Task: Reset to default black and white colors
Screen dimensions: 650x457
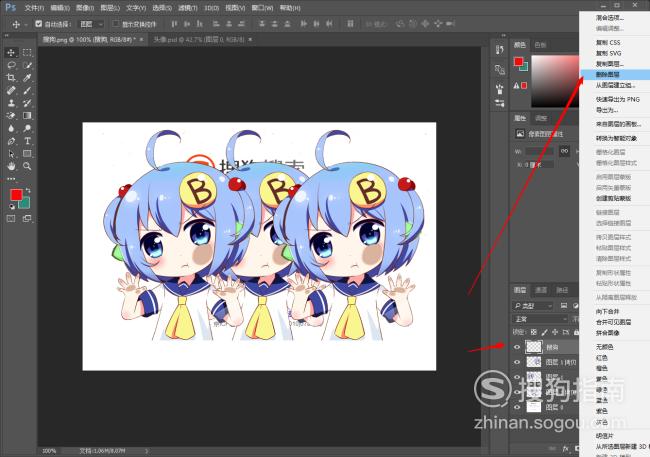Action: (12, 206)
